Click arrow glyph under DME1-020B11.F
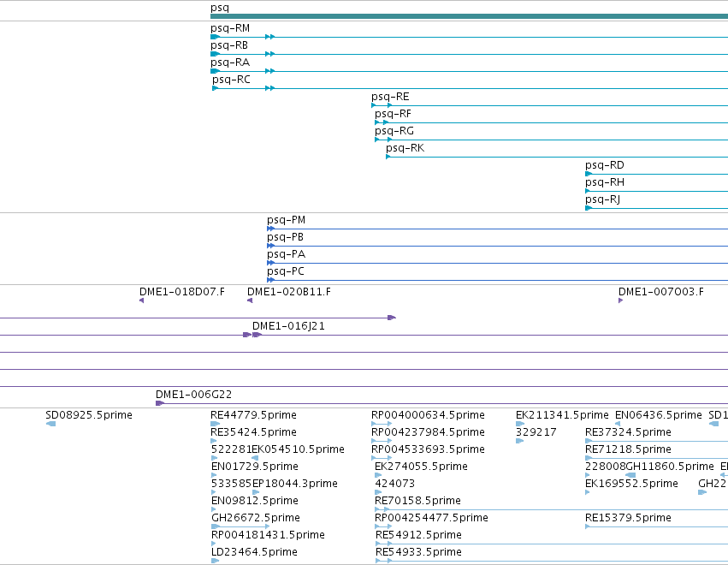This screenshot has width=728, height=565. pyautogui.click(x=250, y=300)
